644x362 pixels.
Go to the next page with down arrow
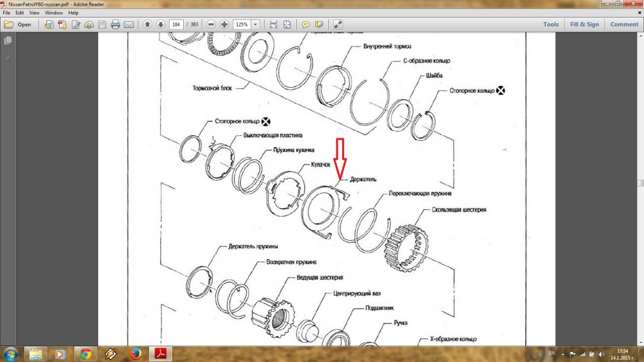point(160,25)
